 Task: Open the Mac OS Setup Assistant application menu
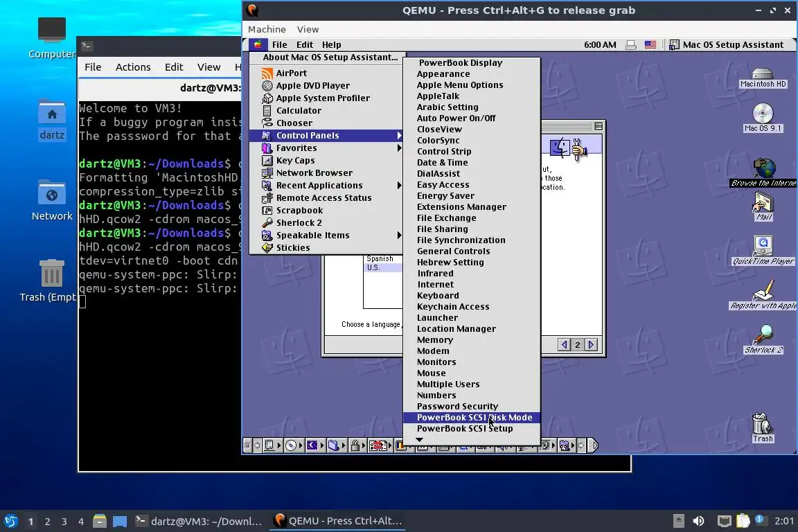727,45
